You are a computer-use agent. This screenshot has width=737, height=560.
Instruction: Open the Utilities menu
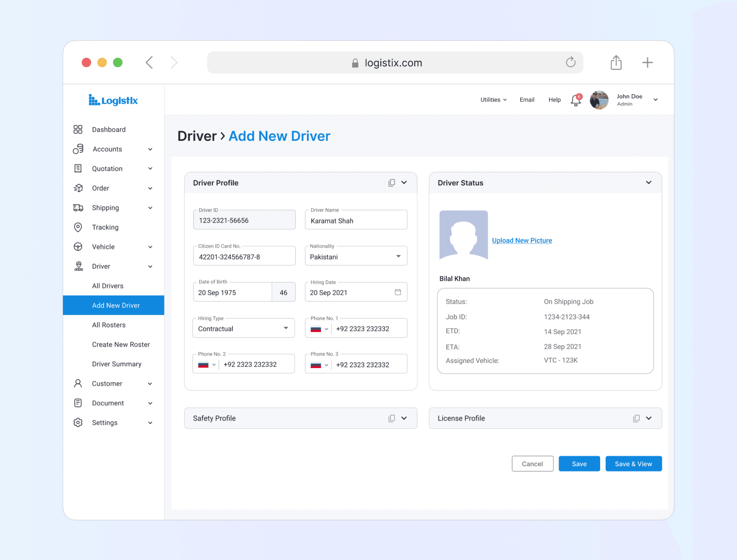(493, 100)
